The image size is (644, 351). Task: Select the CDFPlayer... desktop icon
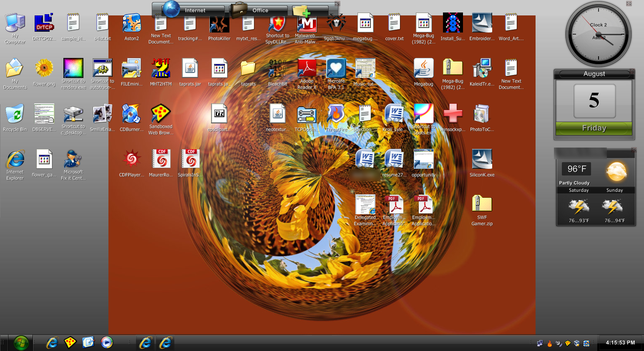pos(132,163)
